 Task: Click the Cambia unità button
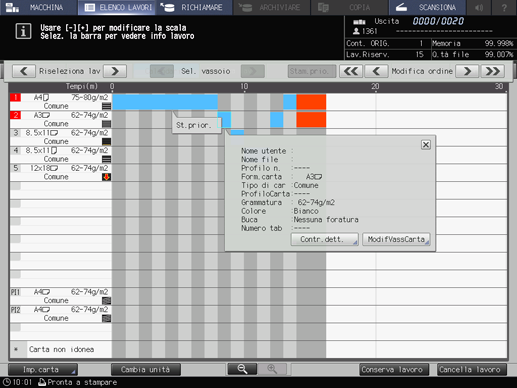tap(146, 370)
